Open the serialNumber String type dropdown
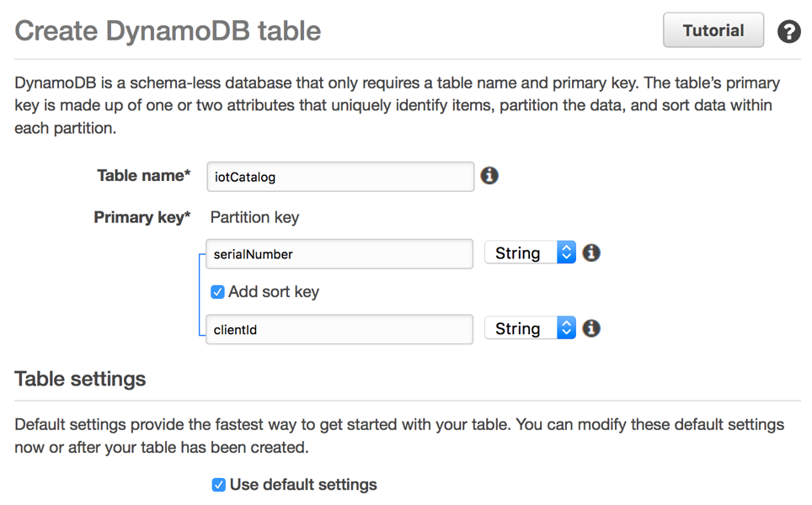Image resolution: width=812 pixels, height=505 pixels. 531,253
